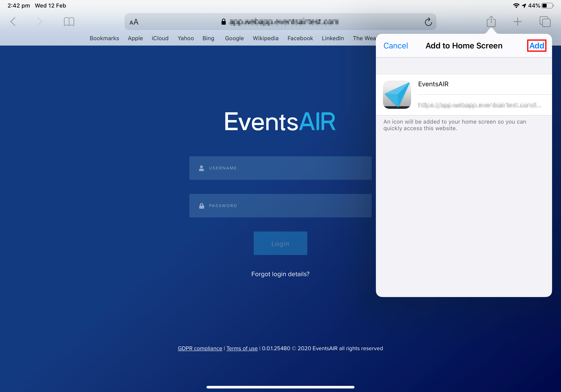Open Forgot login details link

[280, 274]
